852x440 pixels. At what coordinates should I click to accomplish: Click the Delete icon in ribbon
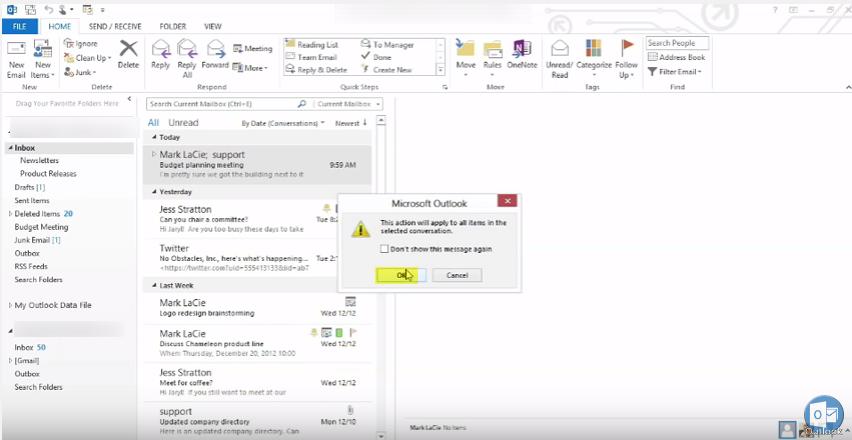[128, 54]
